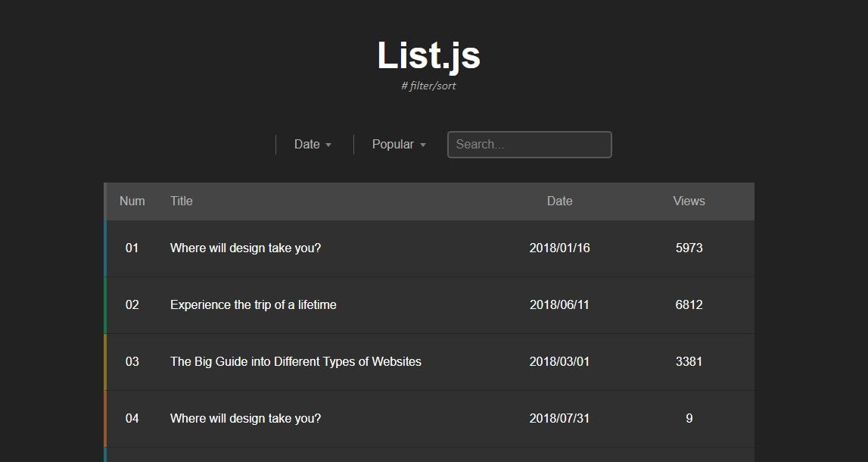
Task: Click the views count 5973
Action: [689, 248]
